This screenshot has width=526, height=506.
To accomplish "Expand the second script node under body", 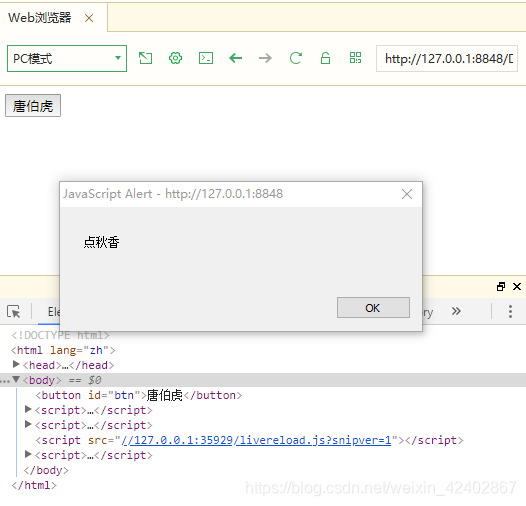I will (x=29, y=424).
